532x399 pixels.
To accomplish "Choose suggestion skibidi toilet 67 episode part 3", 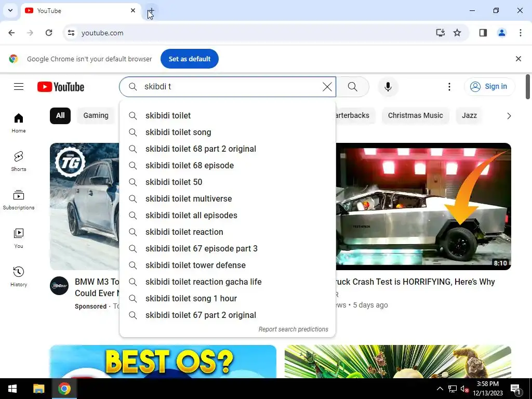I will click(x=228, y=249).
